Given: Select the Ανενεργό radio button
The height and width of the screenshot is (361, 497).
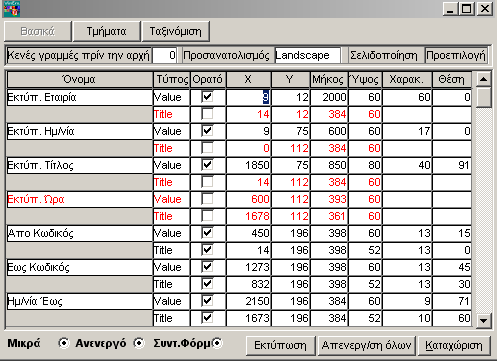Looking at the screenshot, I should pos(139,343).
